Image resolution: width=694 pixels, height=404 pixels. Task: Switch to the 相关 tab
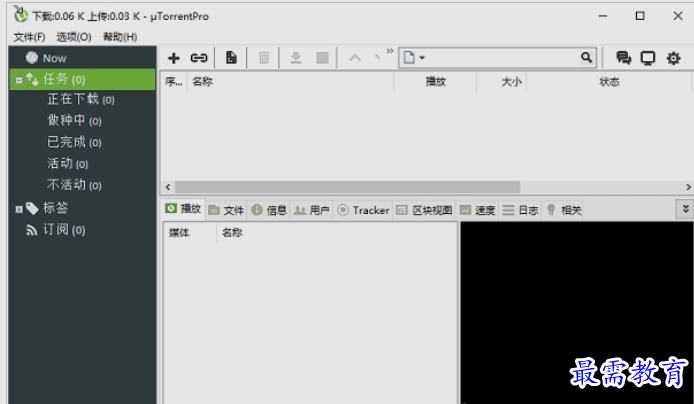coord(563,210)
